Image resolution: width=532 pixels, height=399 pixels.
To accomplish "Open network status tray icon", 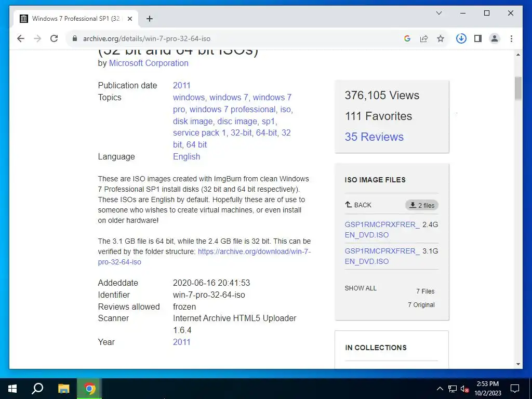I will coord(453,389).
